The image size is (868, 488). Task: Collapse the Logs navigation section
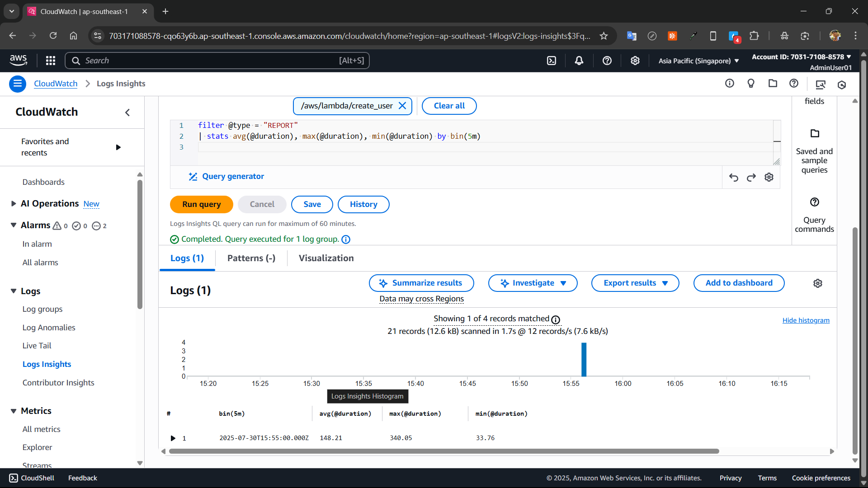(14, 291)
